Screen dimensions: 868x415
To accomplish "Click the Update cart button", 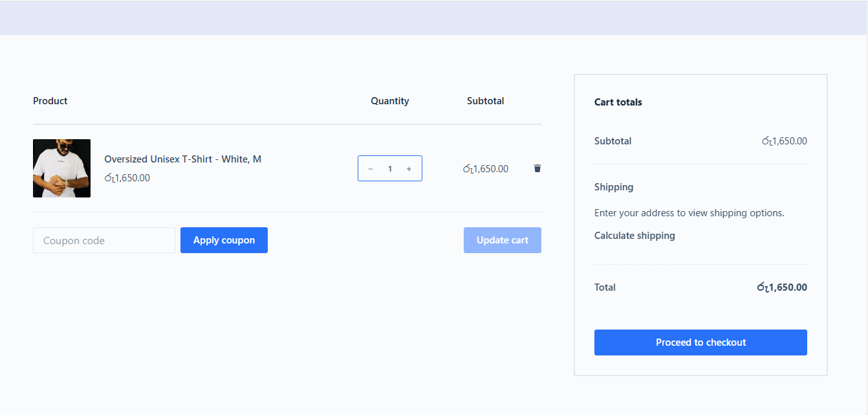I will (x=502, y=240).
